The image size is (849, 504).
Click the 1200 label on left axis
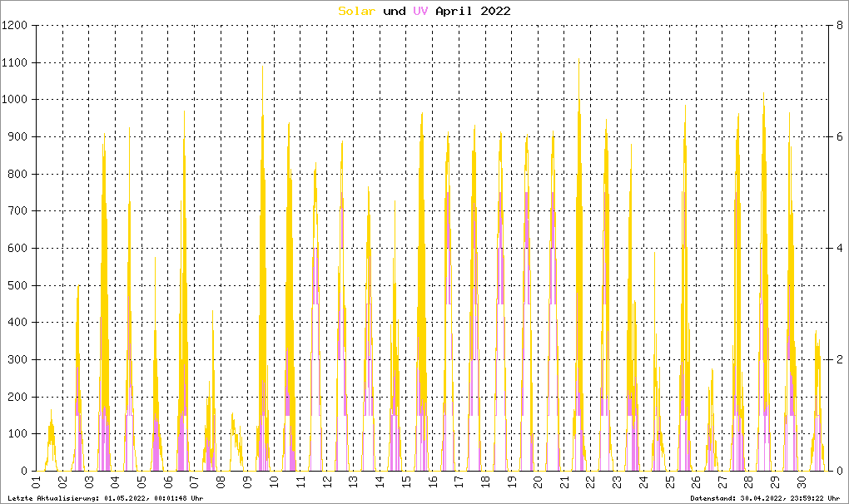coord(14,26)
